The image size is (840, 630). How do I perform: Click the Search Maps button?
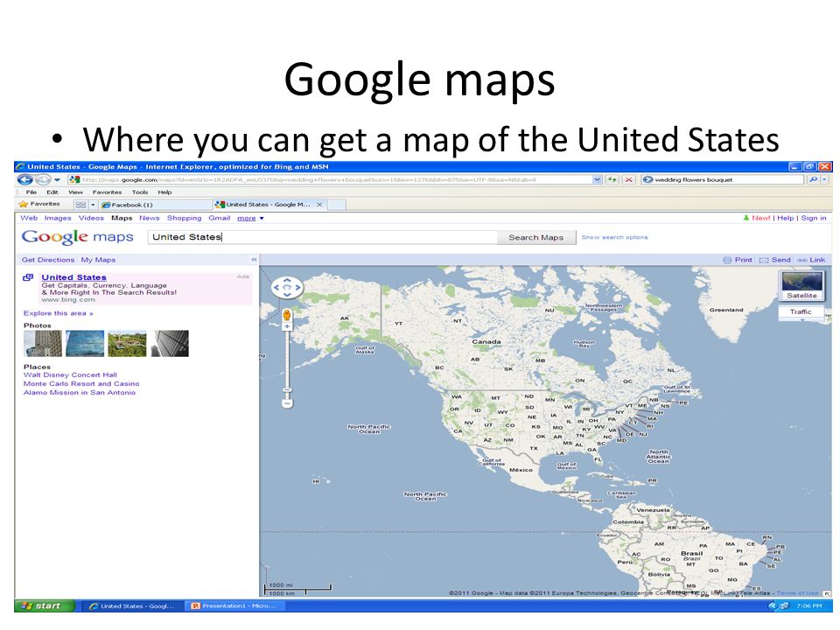click(535, 237)
